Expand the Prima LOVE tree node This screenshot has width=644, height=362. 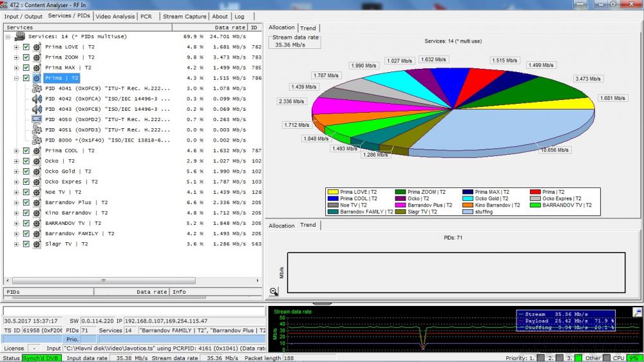click(x=17, y=47)
